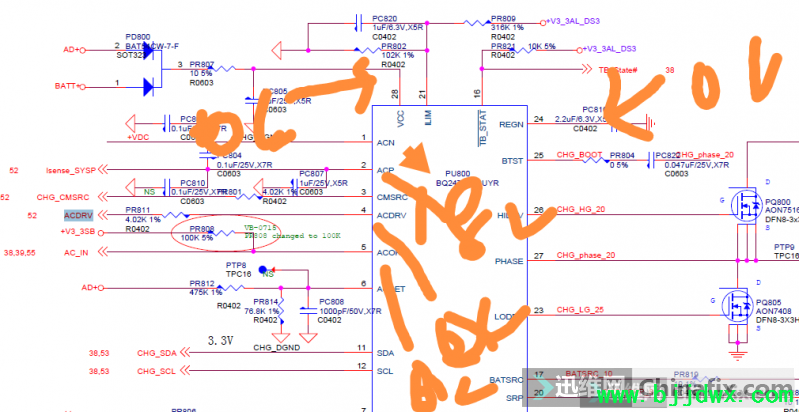Select page reference 38,39,55 beside AC_IN
The width and height of the screenshot is (799, 412).
19,252
